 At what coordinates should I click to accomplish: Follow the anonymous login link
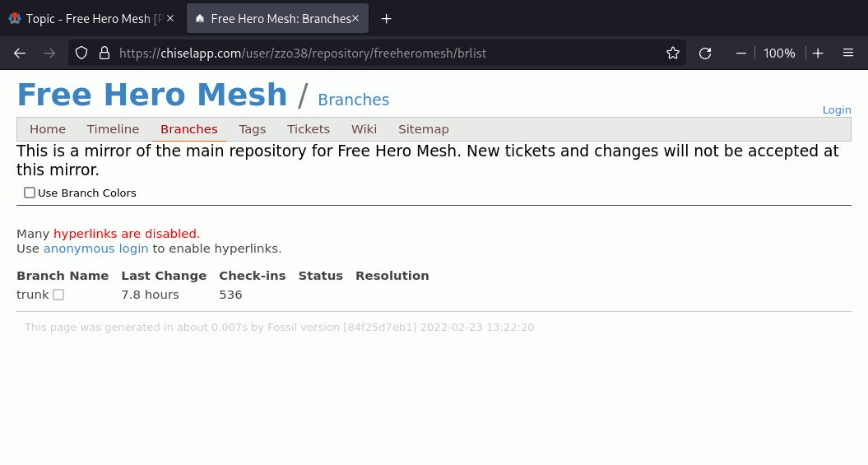(x=95, y=249)
